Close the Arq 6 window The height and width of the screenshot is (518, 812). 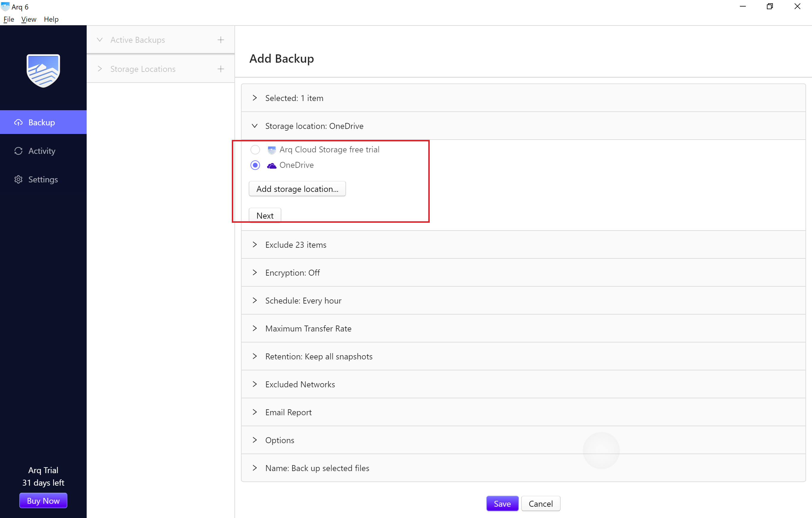coord(797,7)
